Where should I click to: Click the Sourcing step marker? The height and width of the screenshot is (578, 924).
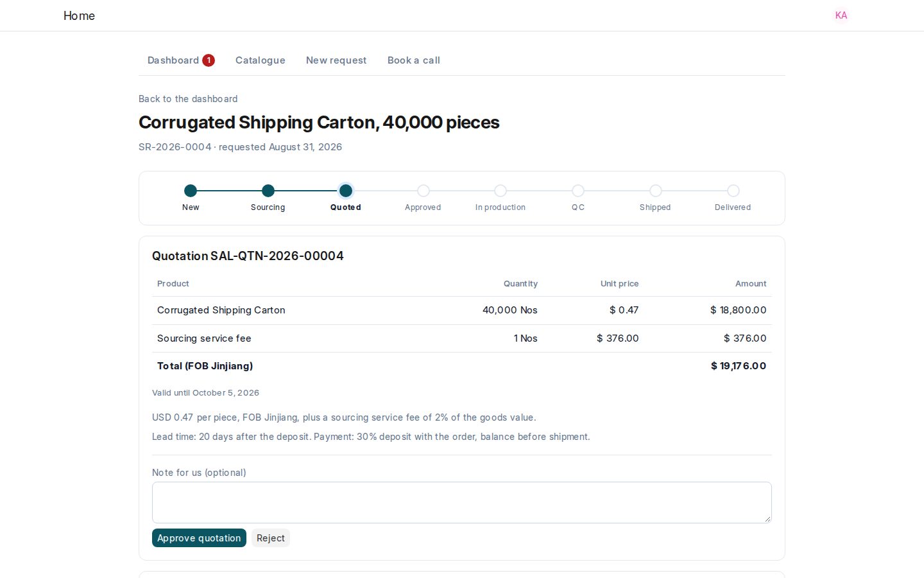[x=268, y=191]
